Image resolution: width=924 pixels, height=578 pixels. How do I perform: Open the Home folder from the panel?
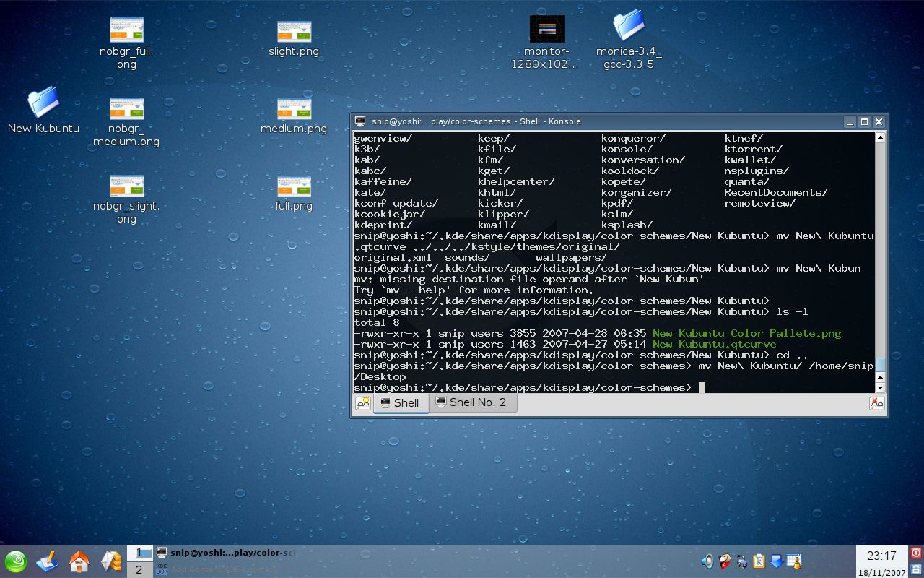point(79,561)
